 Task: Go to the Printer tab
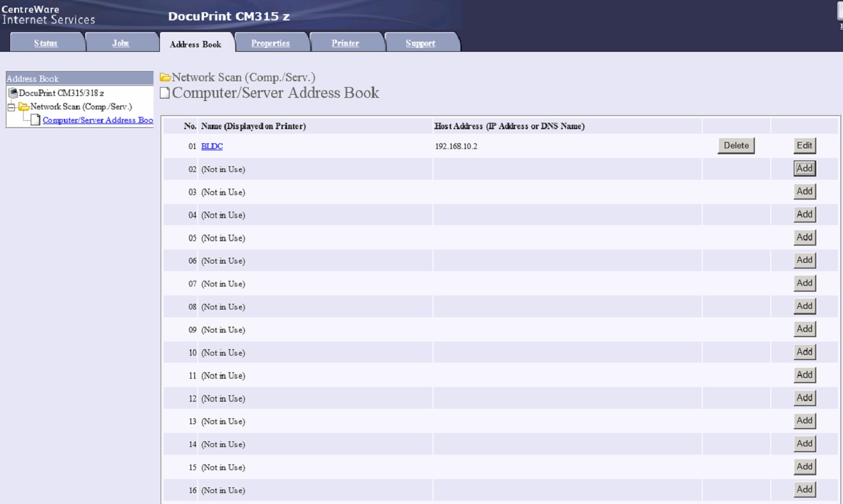(345, 43)
